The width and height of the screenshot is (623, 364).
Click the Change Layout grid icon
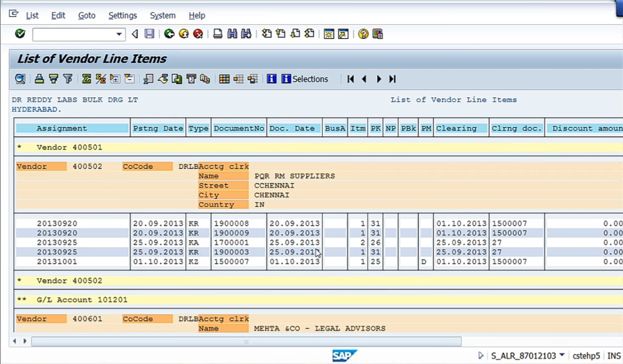224,79
